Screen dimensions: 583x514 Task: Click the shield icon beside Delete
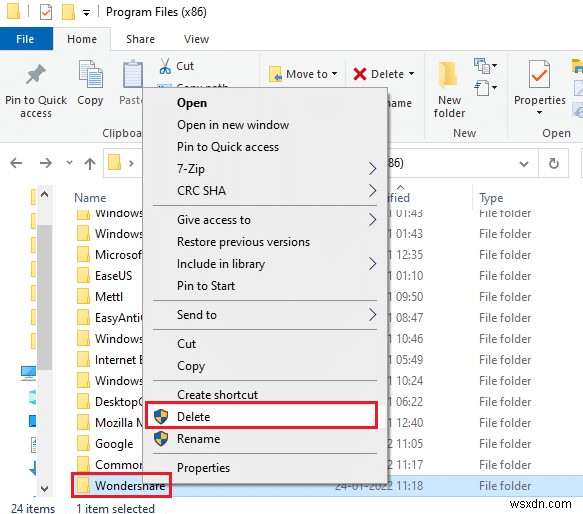tap(161, 417)
